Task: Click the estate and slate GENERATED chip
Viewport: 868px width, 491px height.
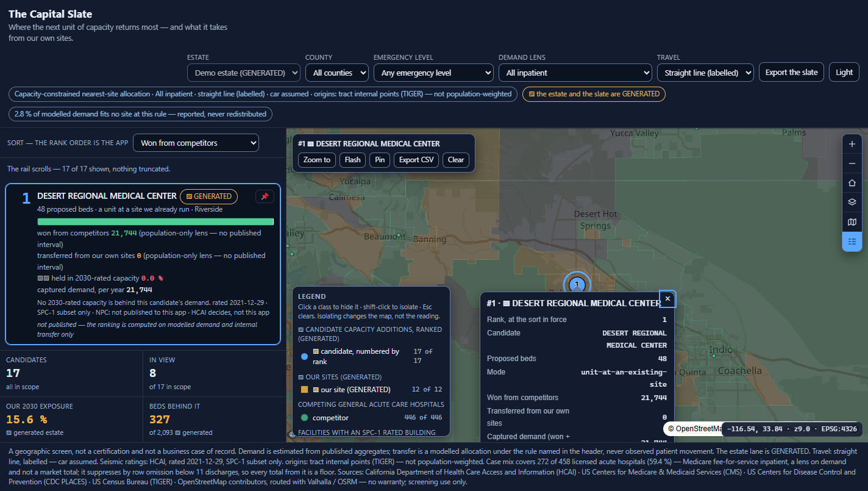Action: coord(594,94)
